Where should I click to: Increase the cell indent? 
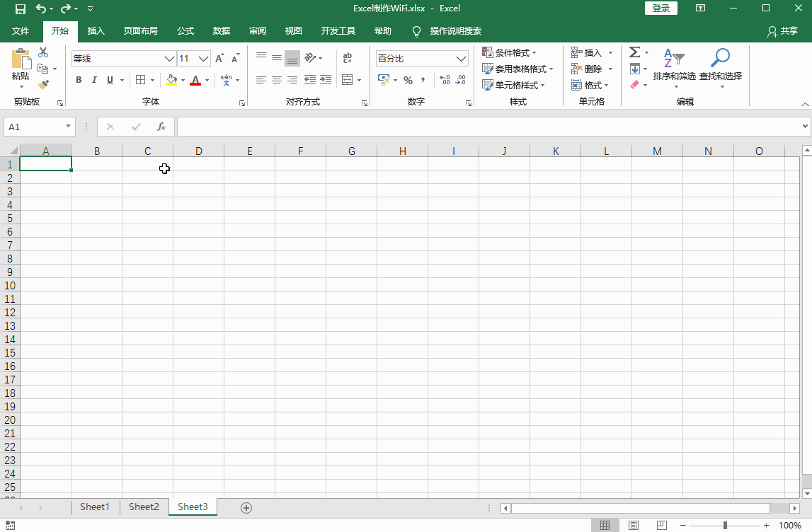coord(326,80)
